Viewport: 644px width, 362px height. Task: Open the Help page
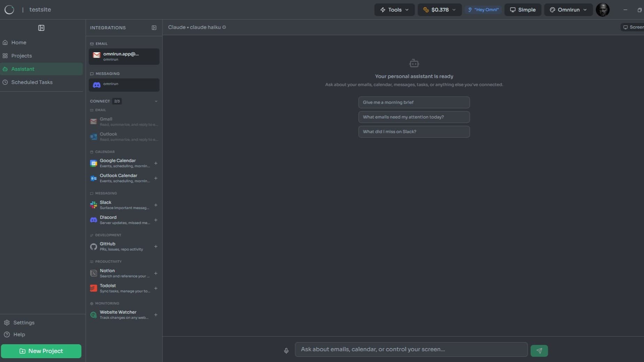19,334
